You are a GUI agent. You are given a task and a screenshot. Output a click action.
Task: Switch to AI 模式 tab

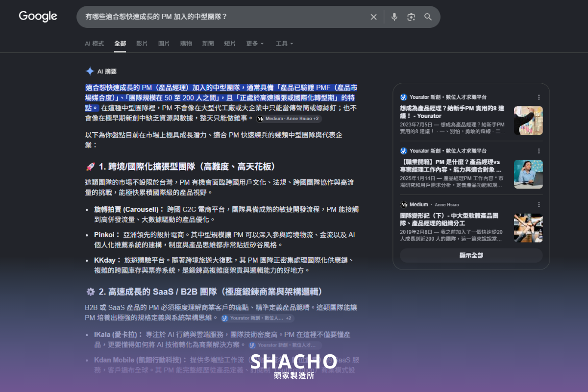tap(94, 44)
